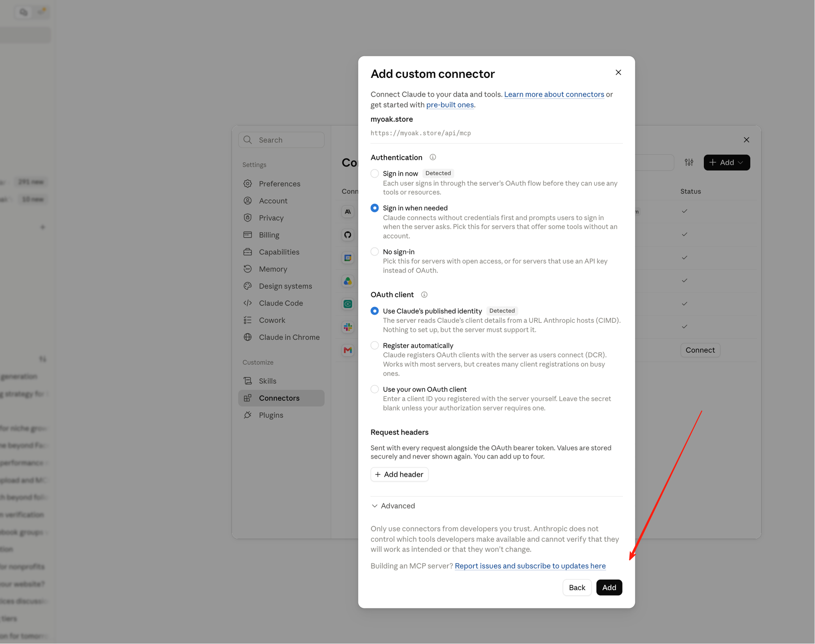Open Cowork settings
815x644 pixels.
[281, 320]
